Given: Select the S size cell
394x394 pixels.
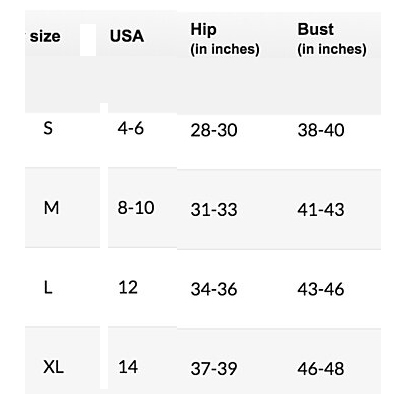Looking at the screenshot, I should click(x=48, y=128).
